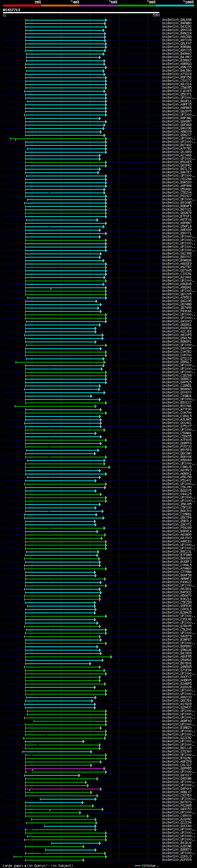197x868 pixels.
Task: Select the UniRef100_Q751Y7 label
Action: (x=177, y=426)
